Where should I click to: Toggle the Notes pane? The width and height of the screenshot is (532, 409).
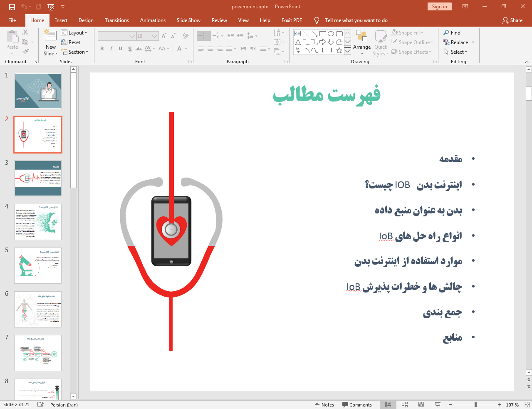[324, 405]
